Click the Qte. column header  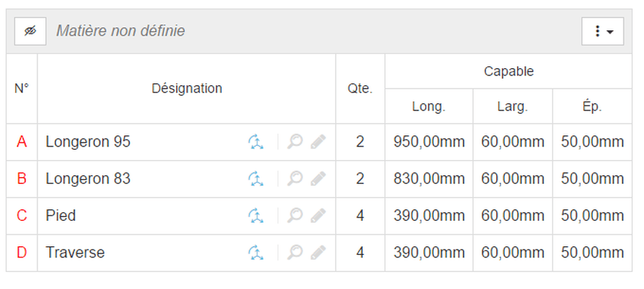coord(360,88)
